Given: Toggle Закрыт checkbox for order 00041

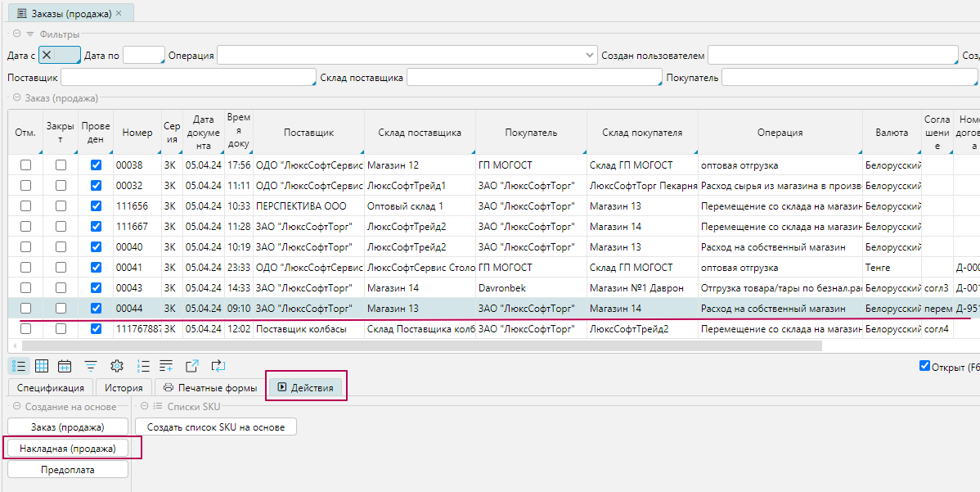Looking at the screenshot, I should click(x=61, y=268).
